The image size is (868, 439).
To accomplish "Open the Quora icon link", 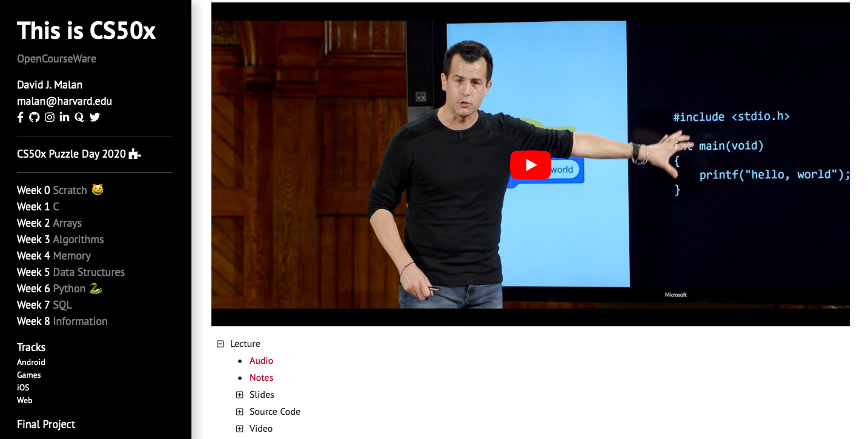I will tap(79, 118).
